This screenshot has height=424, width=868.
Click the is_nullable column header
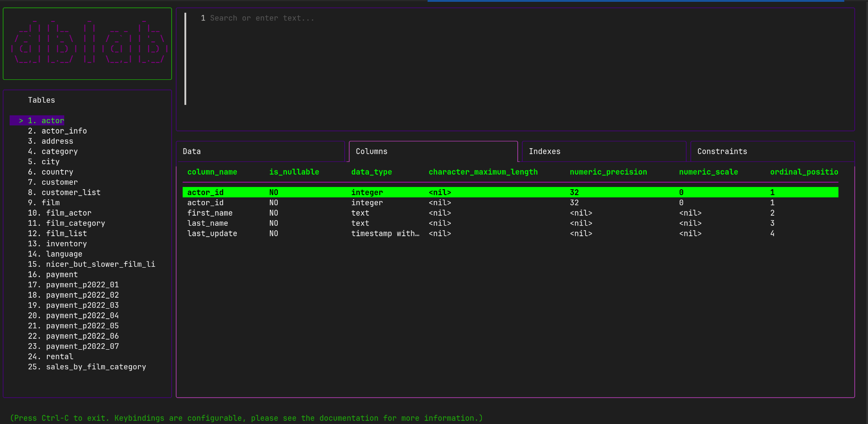tap(294, 172)
